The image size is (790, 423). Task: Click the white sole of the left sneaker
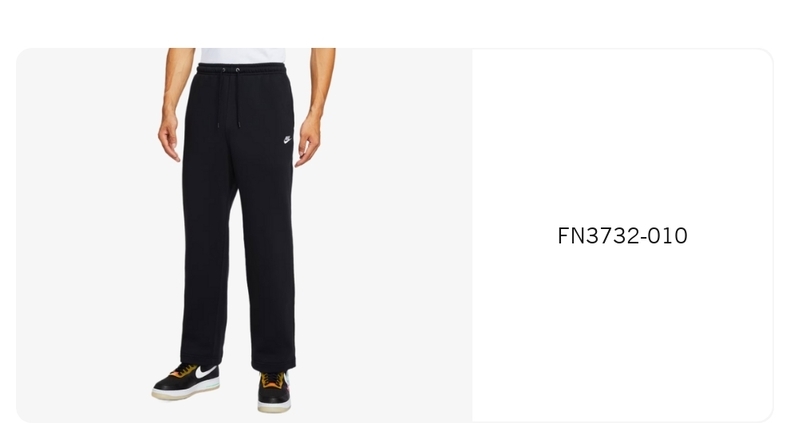point(185,392)
